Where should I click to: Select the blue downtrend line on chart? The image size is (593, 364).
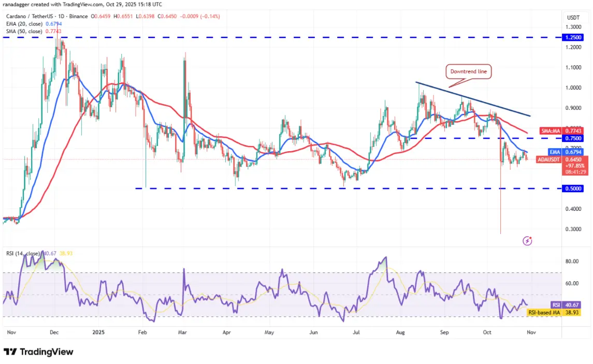473,99
